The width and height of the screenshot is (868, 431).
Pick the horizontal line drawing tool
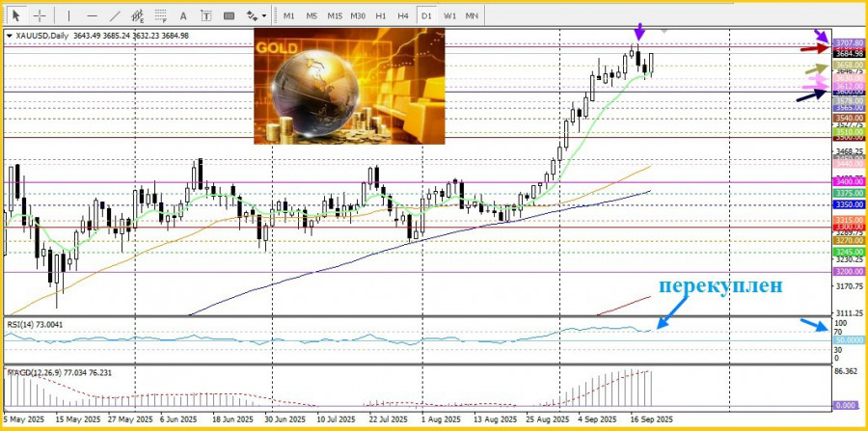point(92,15)
